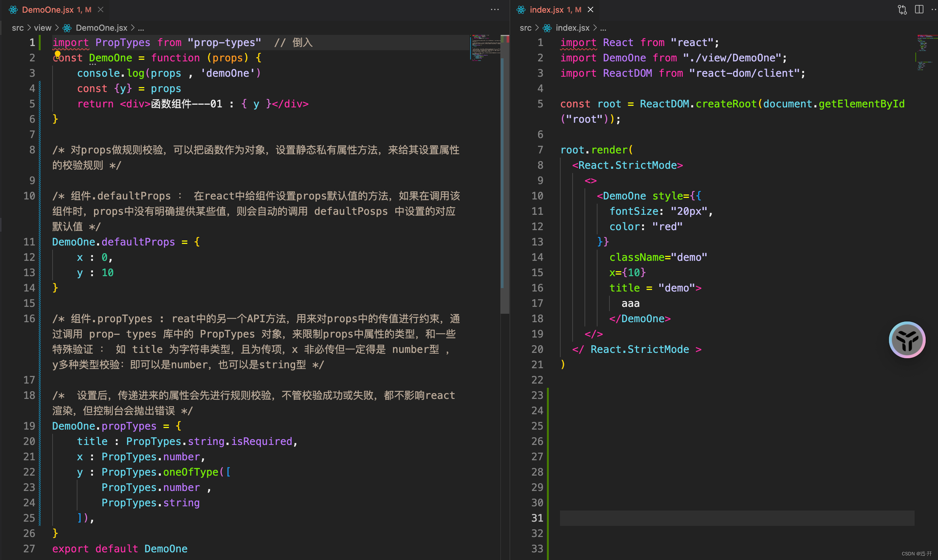Image resolution: width=938 pixels, height=560 pixels.
Task: Click 'console' on line 3
Action: point(98,73)
